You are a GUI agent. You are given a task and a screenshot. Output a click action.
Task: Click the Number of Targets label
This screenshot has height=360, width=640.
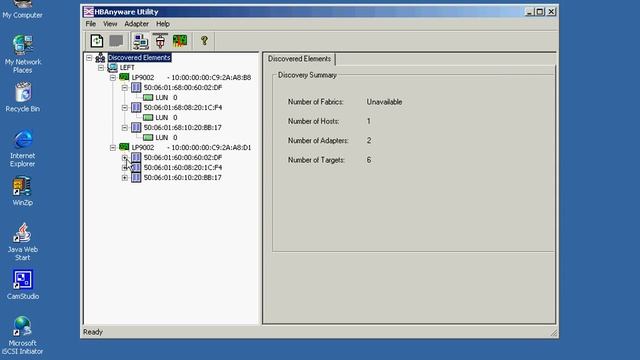point(316,160)
